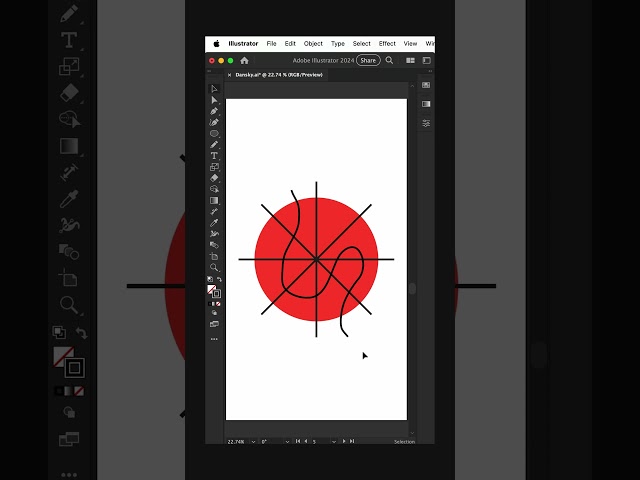The width and height of the screenshot is (640, 480).
Task: Select the Pen tool
Action: [214, 111]
